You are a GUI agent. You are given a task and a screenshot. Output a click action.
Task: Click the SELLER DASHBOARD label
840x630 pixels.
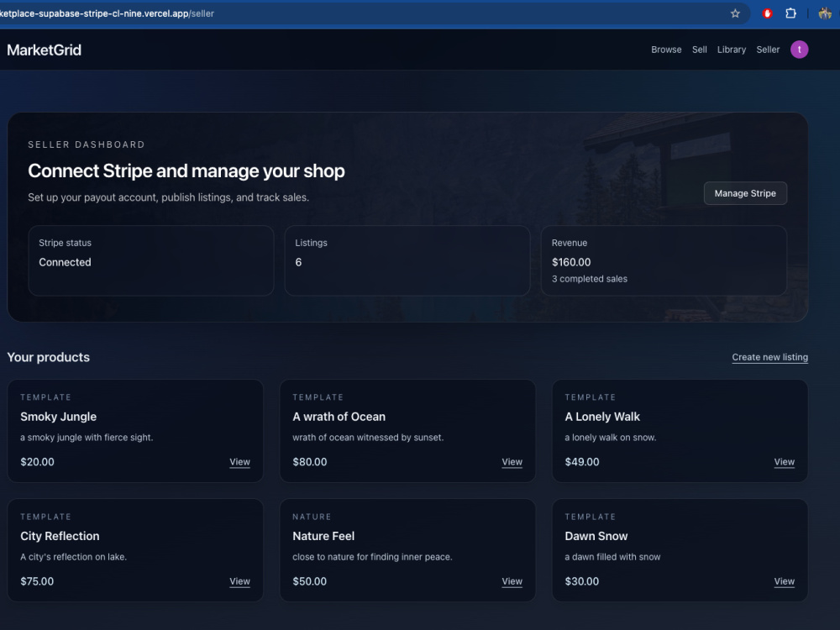coord(87,144)
